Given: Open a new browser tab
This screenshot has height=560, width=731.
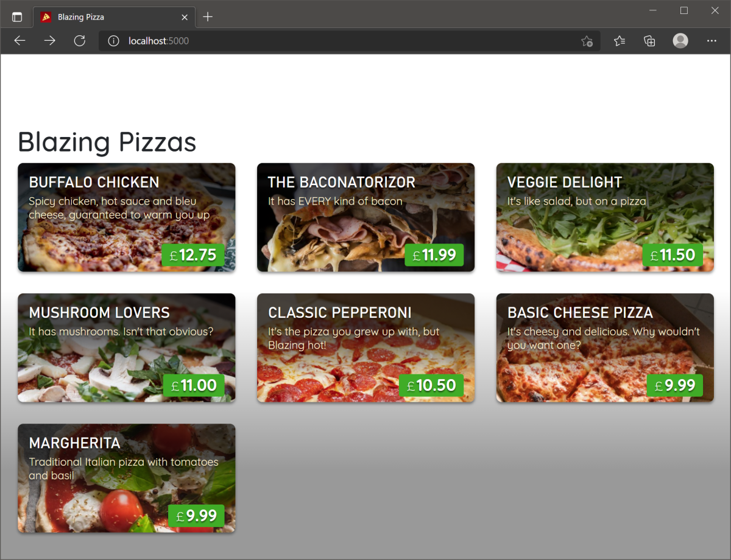Looking at the screenshot, I should coord(208,17).
